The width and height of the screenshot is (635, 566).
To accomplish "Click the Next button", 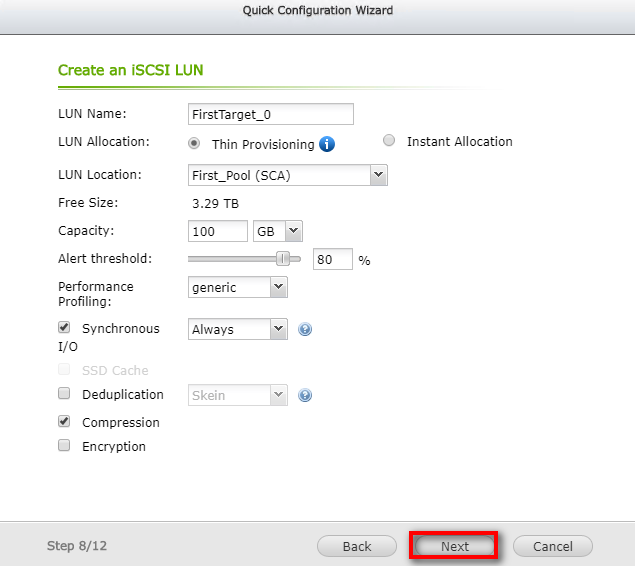I will pos(455,547).
